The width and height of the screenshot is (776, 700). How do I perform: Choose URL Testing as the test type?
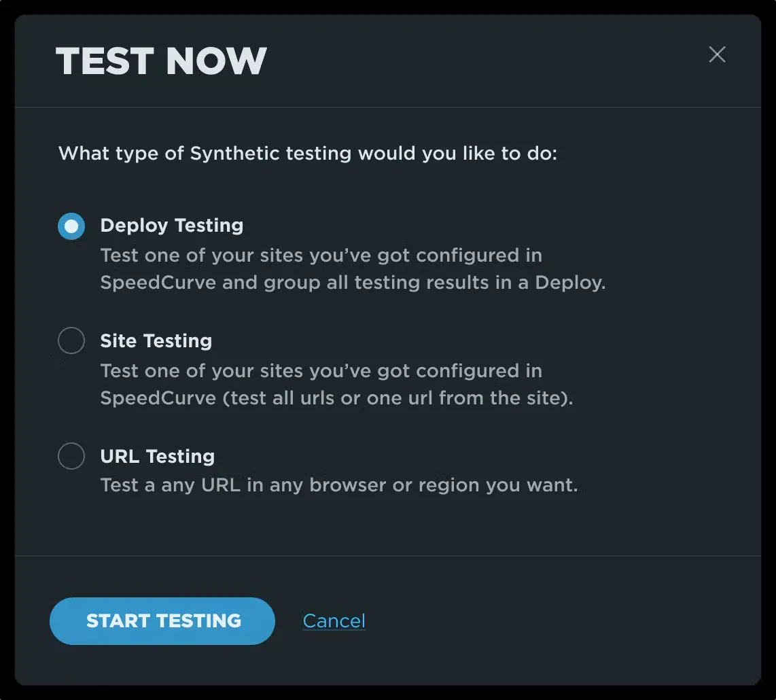coord(71,456)
